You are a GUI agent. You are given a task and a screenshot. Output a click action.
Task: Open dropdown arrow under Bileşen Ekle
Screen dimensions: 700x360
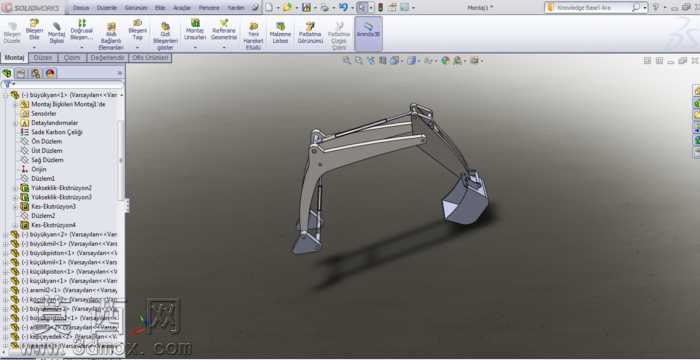(34, 46)
